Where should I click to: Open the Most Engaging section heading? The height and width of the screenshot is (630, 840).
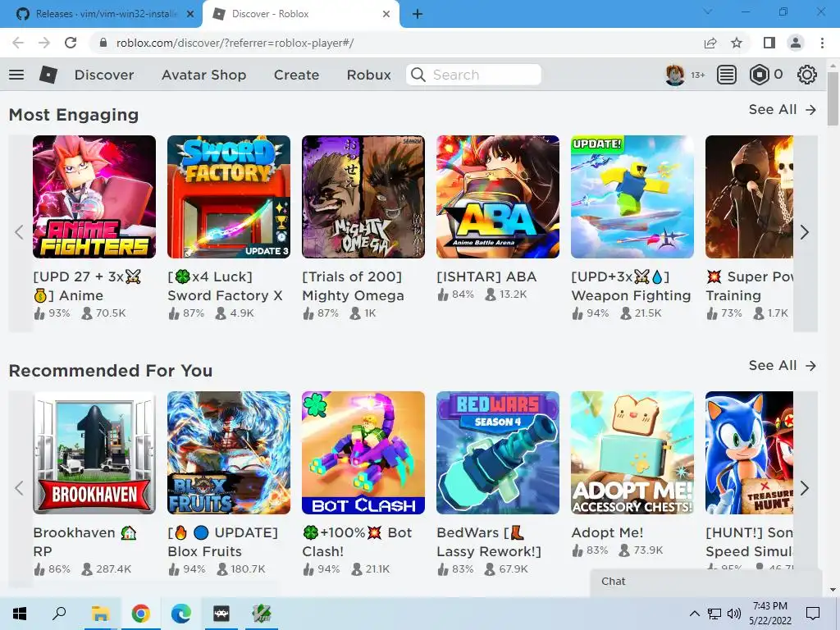[74, 115]
